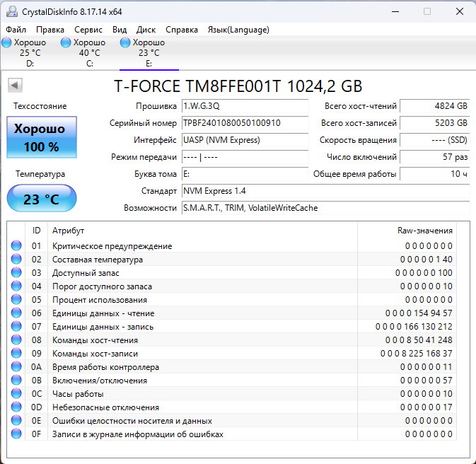The height and width of the screenshot is (464, 476).
Task: Open the Диск menu
Action: pyautogui.click(x=146, y=30)
